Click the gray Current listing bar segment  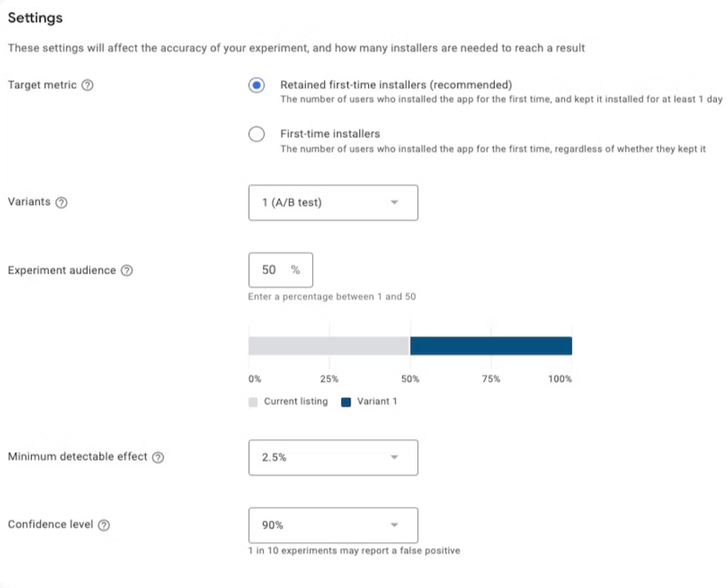point(329,346)
